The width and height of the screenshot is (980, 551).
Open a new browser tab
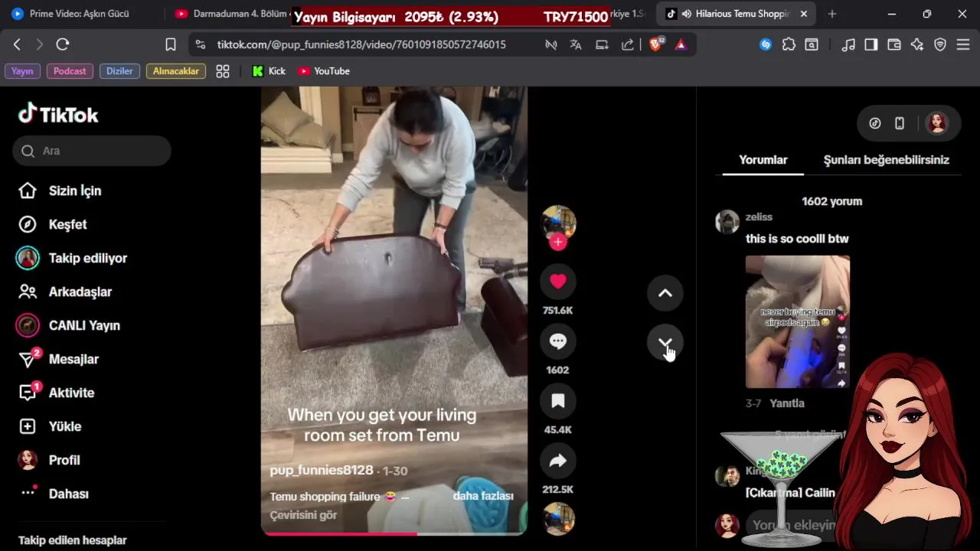click(832, 14)
